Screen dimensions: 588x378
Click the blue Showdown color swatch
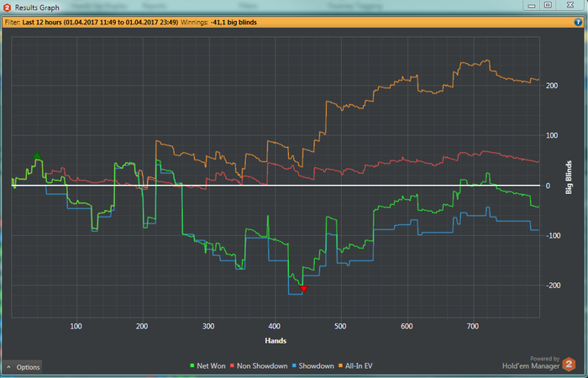(295, 366)
